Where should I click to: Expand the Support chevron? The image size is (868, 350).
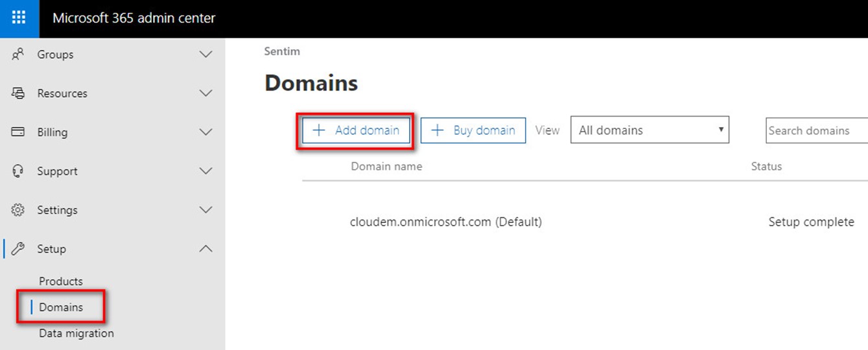(205, 171)
